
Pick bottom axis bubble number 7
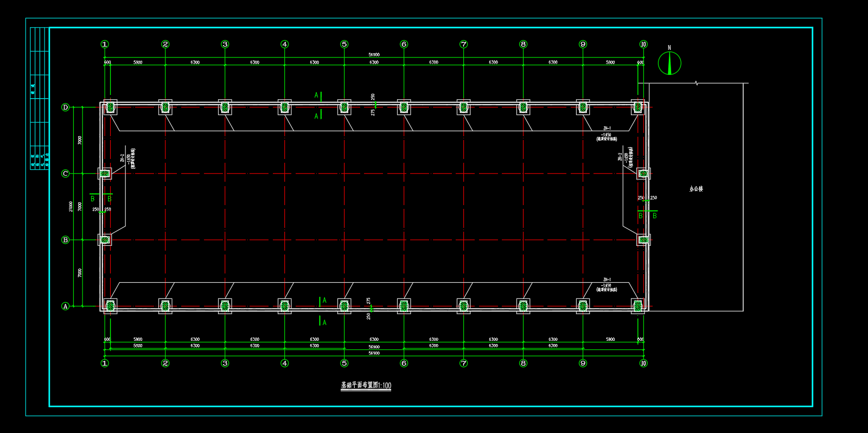[x=463, y=363]
